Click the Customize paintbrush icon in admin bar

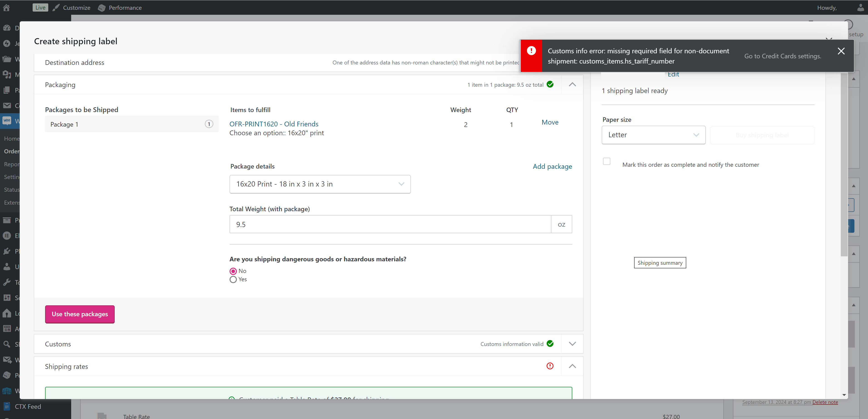click(x=56, y=7)
